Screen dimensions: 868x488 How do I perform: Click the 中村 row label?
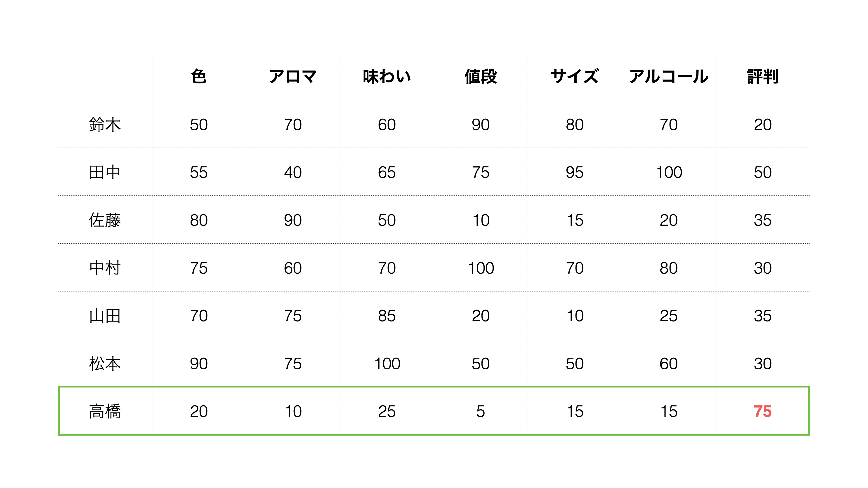[105, 268]
